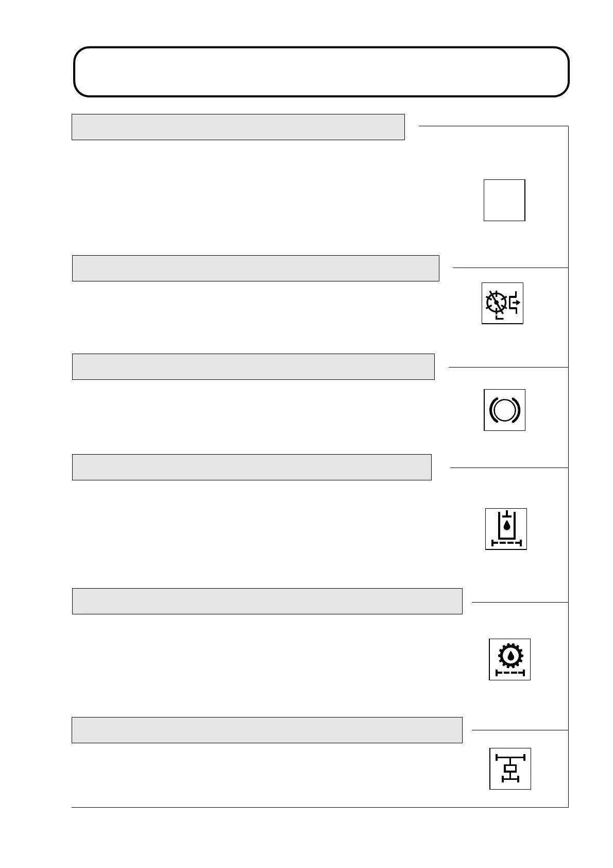Click the empty square icon box
The image size is (613, 868).
[504, 200]
